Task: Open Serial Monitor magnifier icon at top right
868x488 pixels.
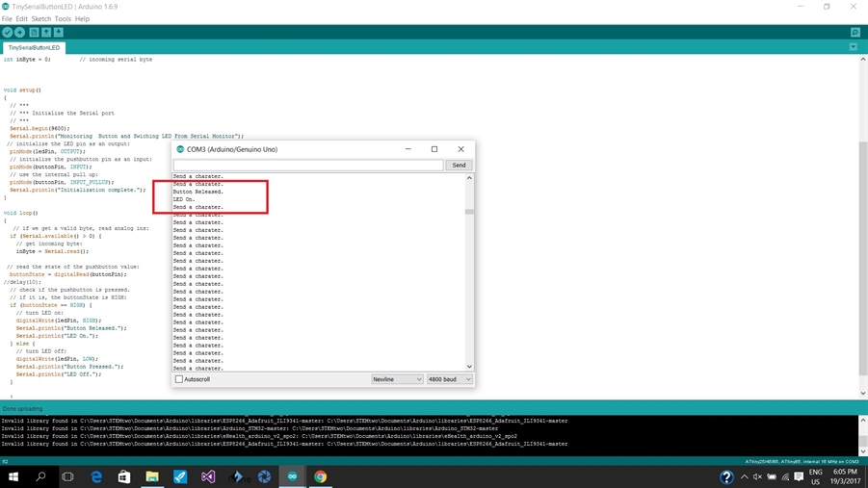Action: [x=855, y=33]
